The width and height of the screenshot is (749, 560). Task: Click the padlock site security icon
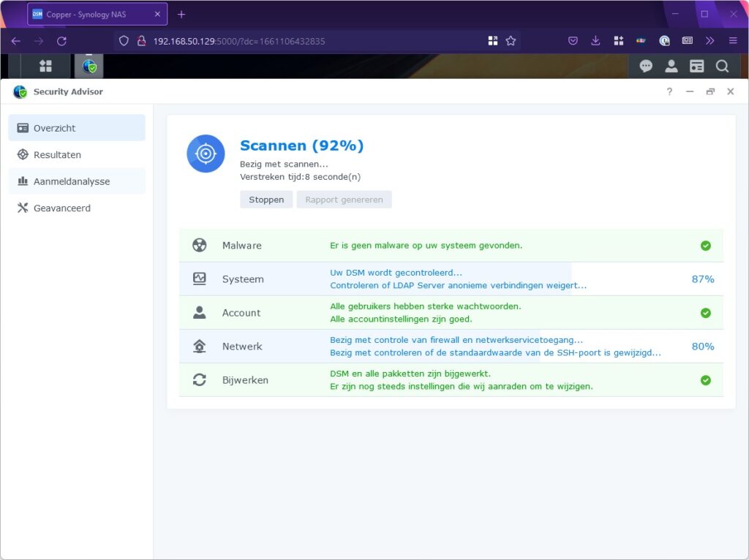click(141, 41)
